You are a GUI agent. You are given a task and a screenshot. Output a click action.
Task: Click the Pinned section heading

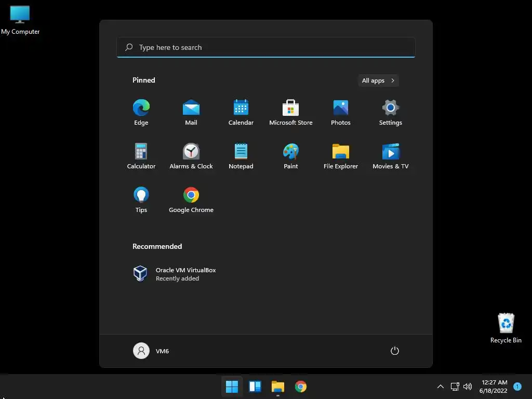pos(144,80)
